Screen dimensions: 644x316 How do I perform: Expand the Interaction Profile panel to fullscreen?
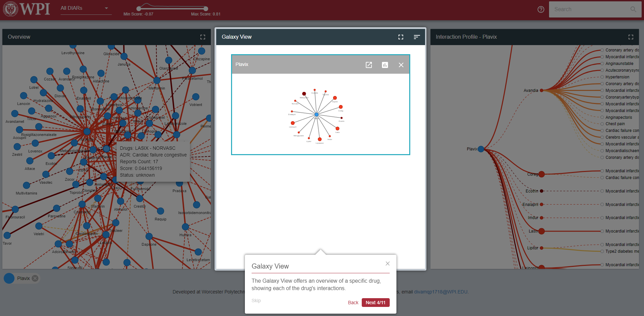pyautogui.click(x=631, y=37)
